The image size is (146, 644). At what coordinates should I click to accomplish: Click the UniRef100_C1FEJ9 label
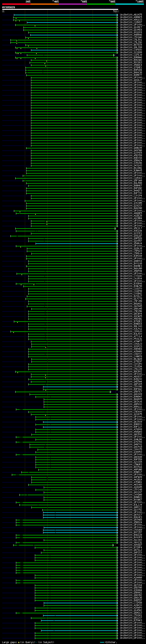coord(131,55)
